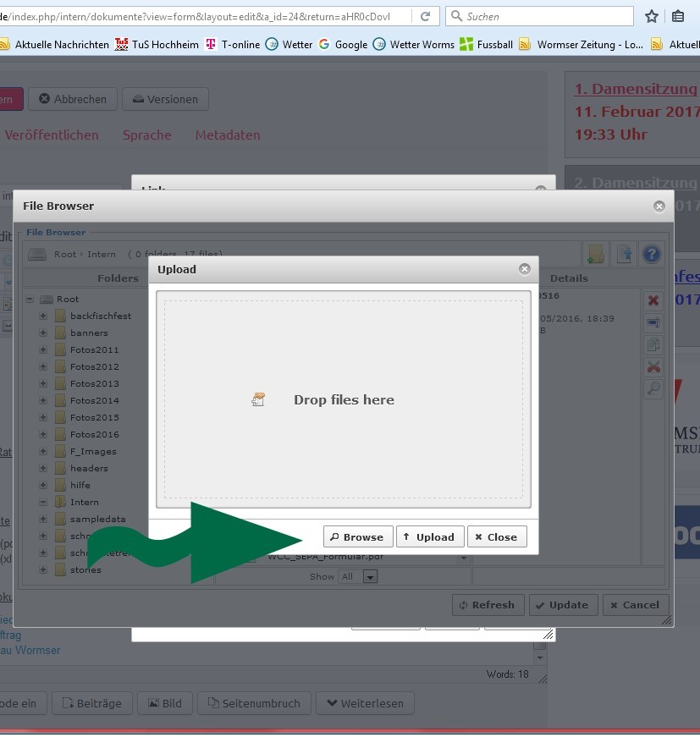Click the magnifier view file icon
This screenshot has height=737, width=700.
653,388
